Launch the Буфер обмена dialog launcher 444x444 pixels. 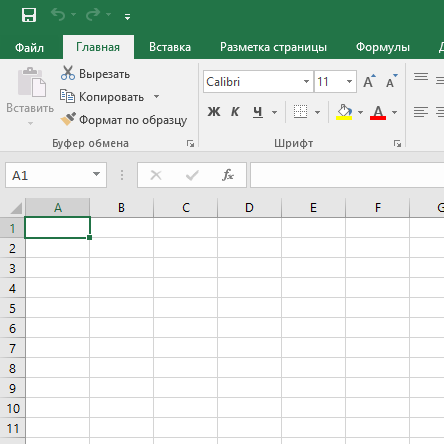[190, 143]
